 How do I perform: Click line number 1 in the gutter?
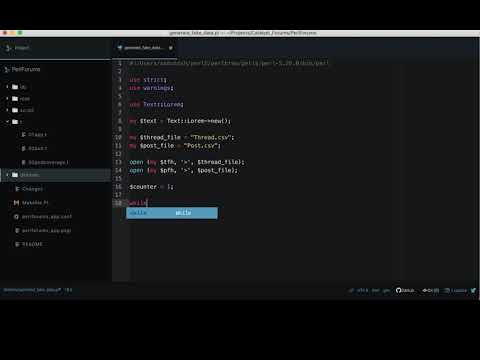click(120, 63)
